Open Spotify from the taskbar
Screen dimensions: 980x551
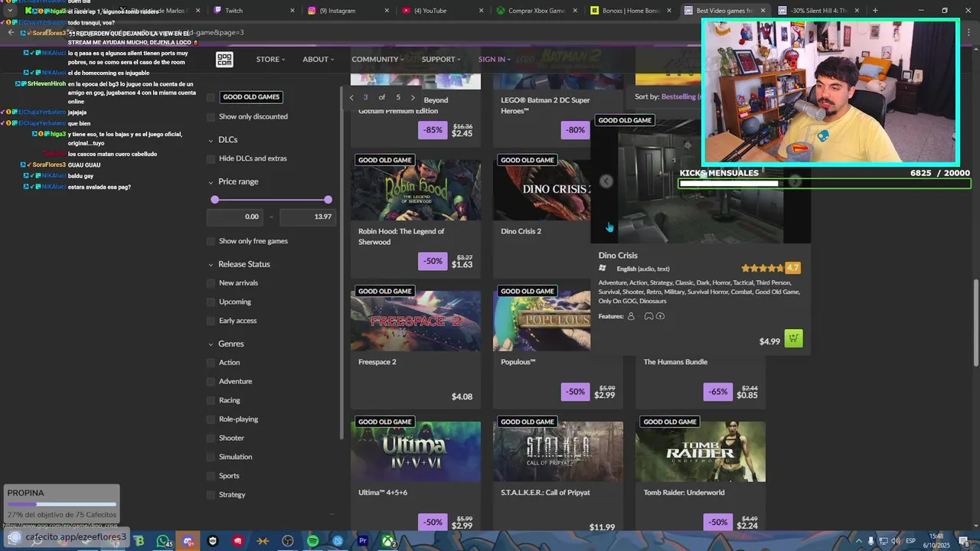point(312,541)
